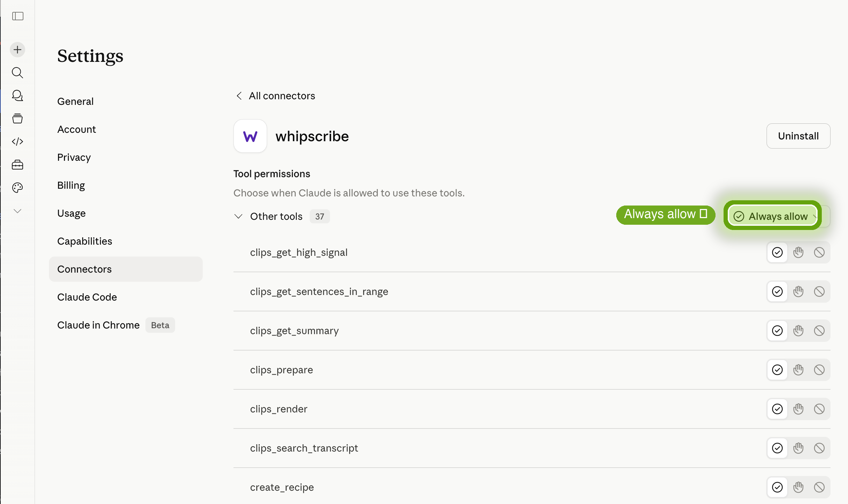Click the whipscribe connector name
The width and height of the screenshot is (848, 504).
click(x=312, y=136)
